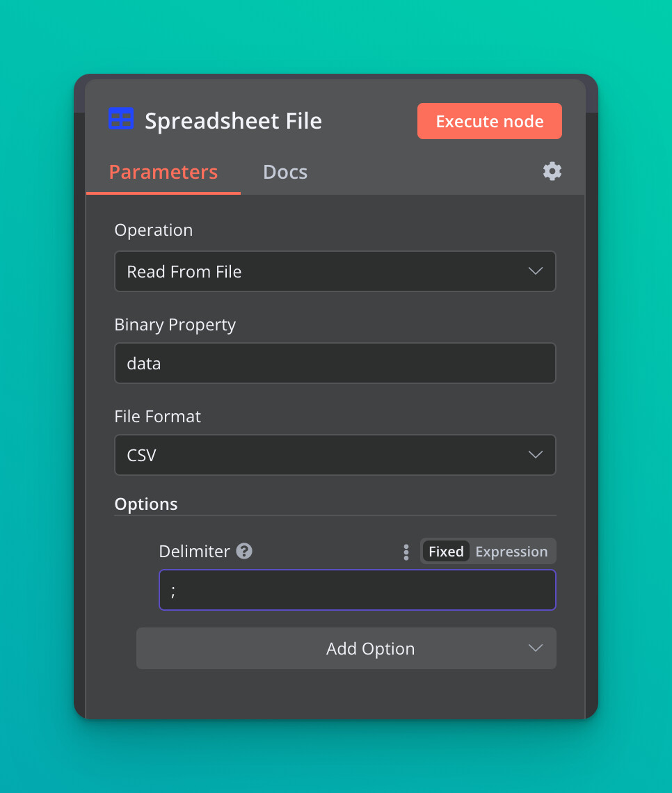The width and height of the screenshot is (672, 793).
Task: Open the Delimiter three-dot options menu
Action: click(x=406, y=552)
